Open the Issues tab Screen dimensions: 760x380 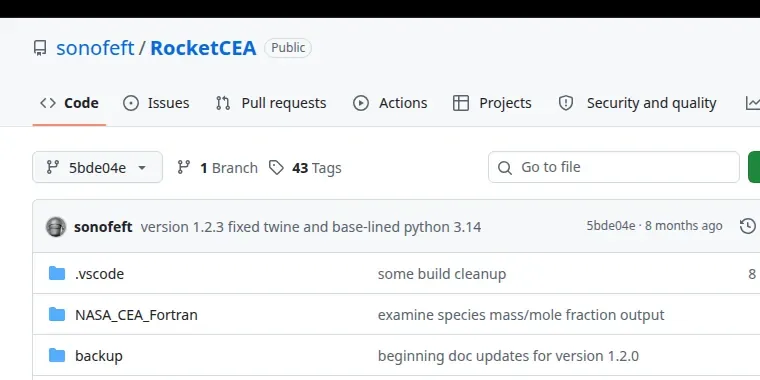pyautogui.click(x=156, y=103)
